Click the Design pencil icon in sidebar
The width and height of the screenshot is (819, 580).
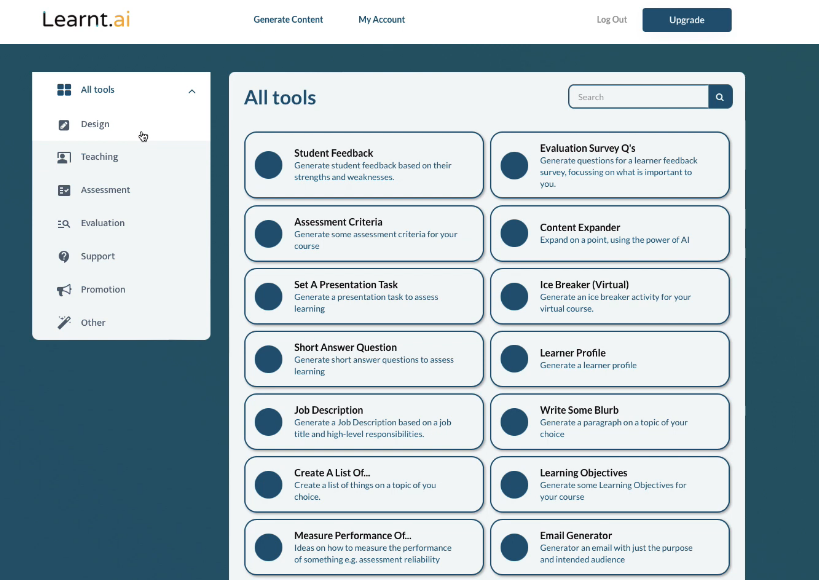point(64,125)
